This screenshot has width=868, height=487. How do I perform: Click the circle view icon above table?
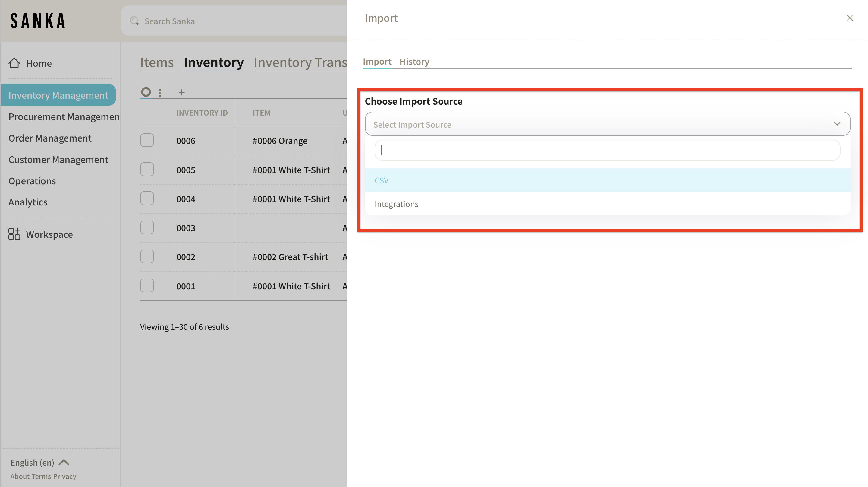146,92
